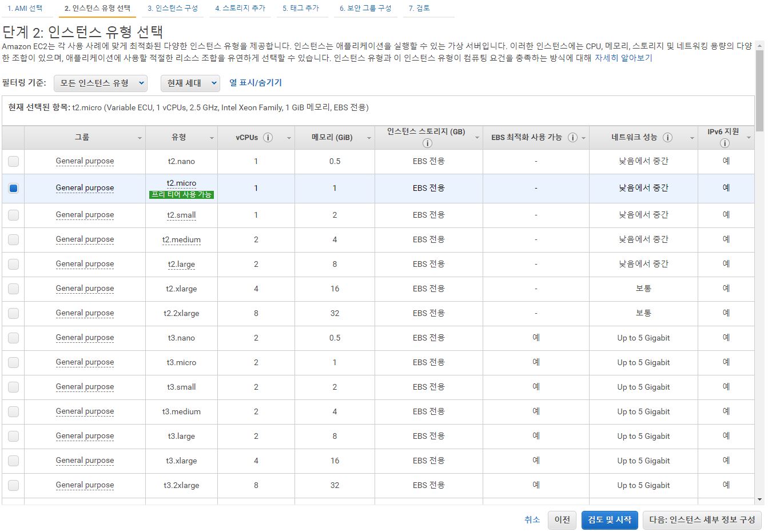
Task: Click the 프리 티어 사용 가능 badge
Action: (x=181, y=194)
